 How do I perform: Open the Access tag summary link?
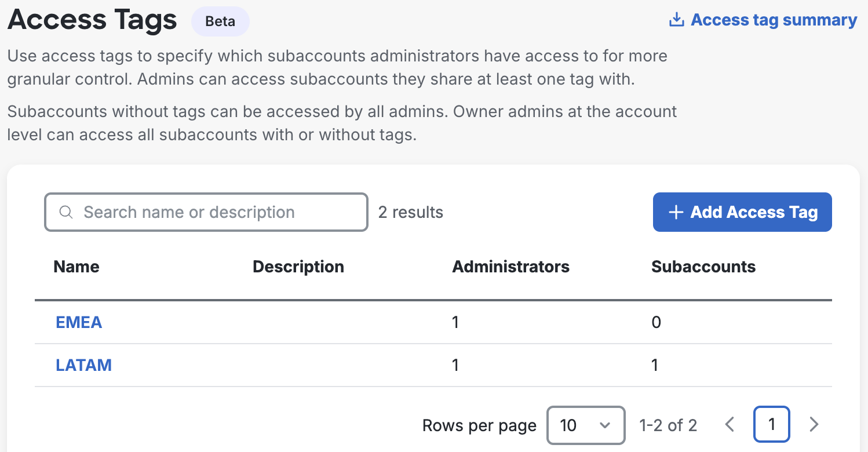[x=773, y=19]
